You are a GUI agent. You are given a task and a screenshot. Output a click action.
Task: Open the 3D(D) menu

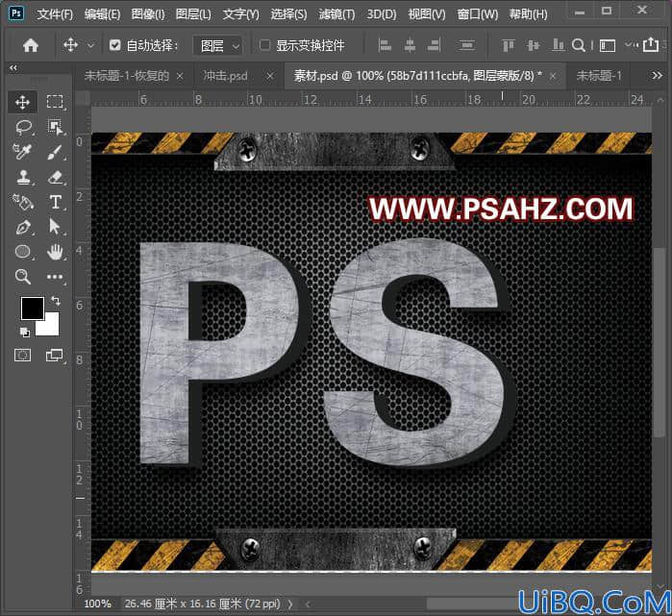382,14
